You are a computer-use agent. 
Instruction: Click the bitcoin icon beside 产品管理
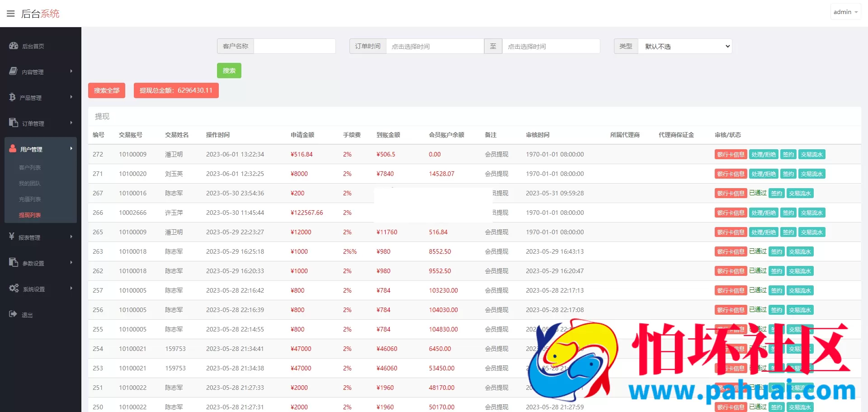click(x=13, y=97)
